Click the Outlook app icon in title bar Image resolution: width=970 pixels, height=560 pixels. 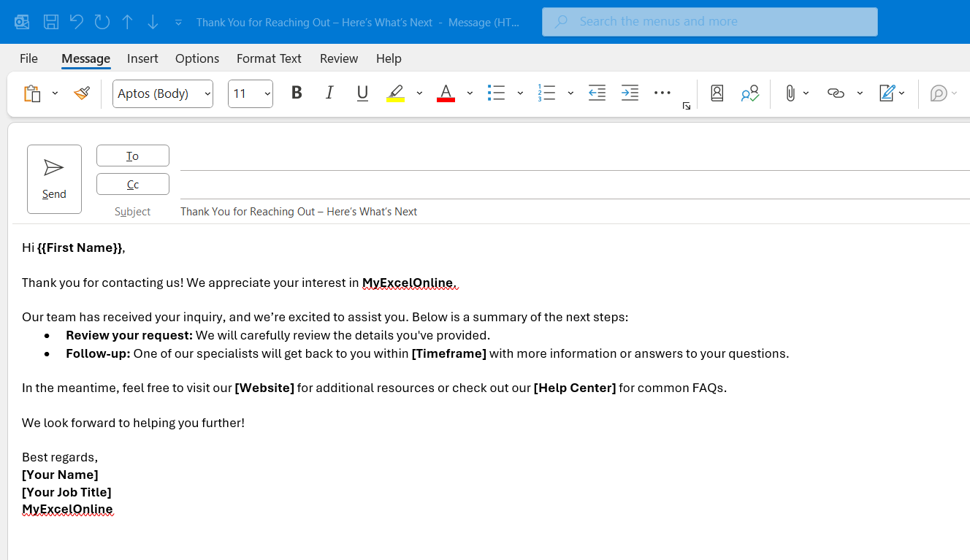click(22, 22)
